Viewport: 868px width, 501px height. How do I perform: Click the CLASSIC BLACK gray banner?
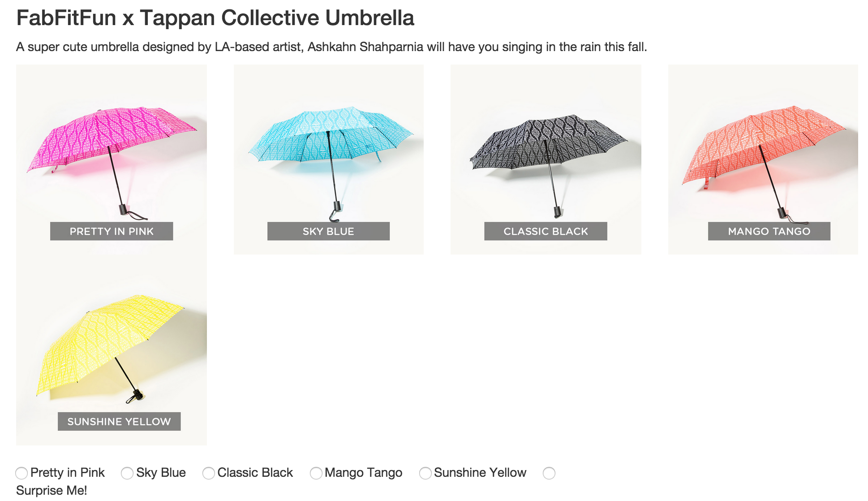[546, 231]
